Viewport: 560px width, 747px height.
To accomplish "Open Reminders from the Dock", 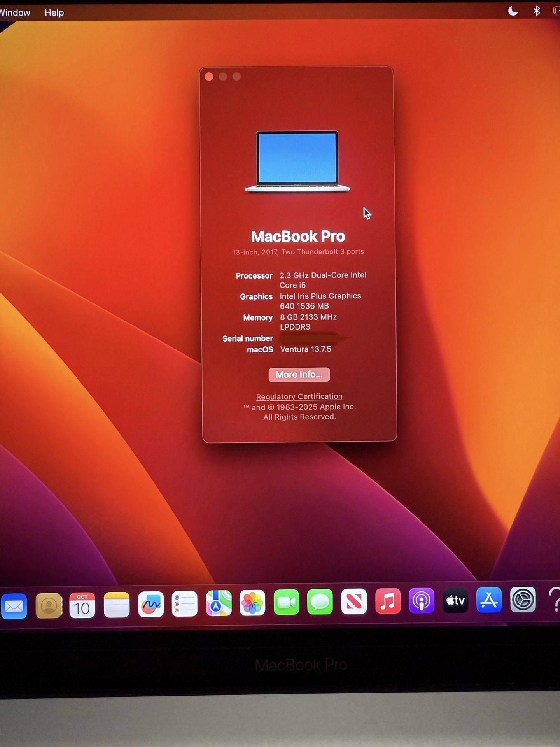I will (185, 604).
